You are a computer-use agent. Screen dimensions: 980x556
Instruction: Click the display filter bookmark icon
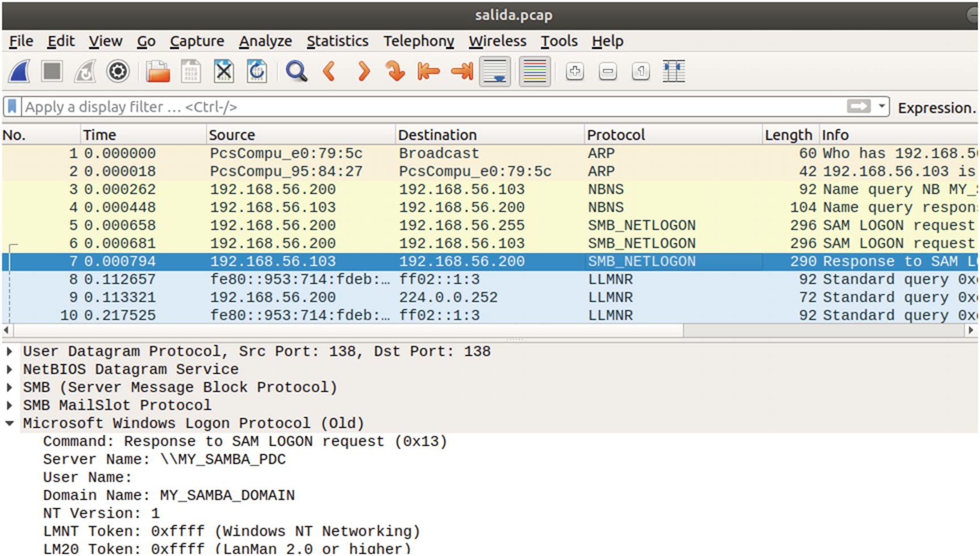pyautogui.click(x=12, y=106)
